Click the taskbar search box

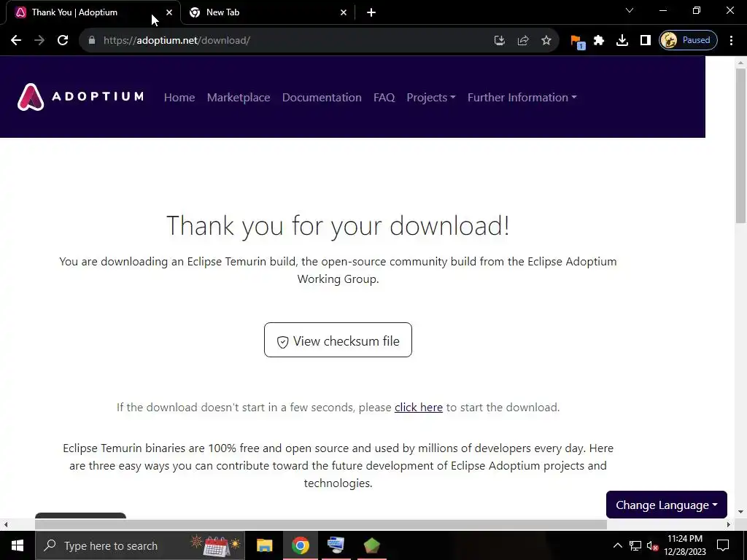coord(140,545)
